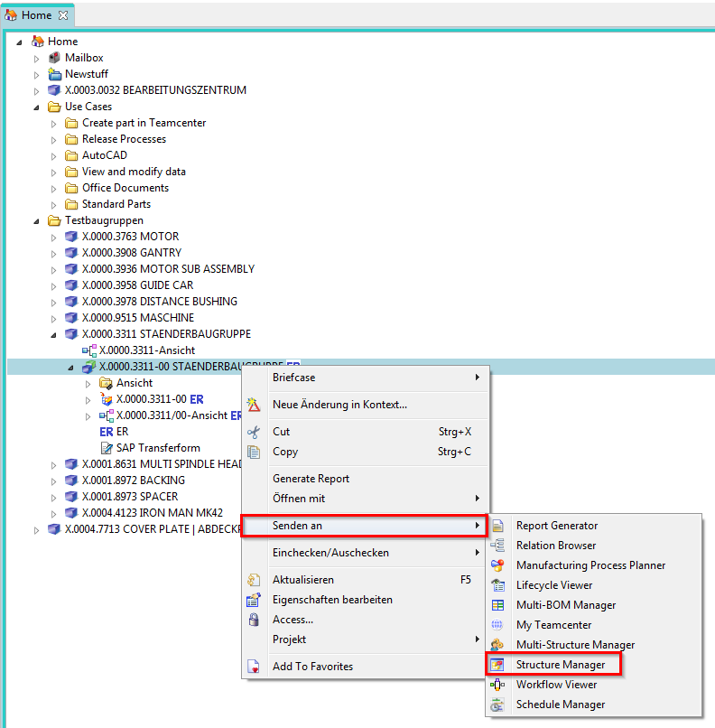Screen dimensions: 715x728
Task: Collapse the Testbaugruppen folder
Action: coord(37,220)
